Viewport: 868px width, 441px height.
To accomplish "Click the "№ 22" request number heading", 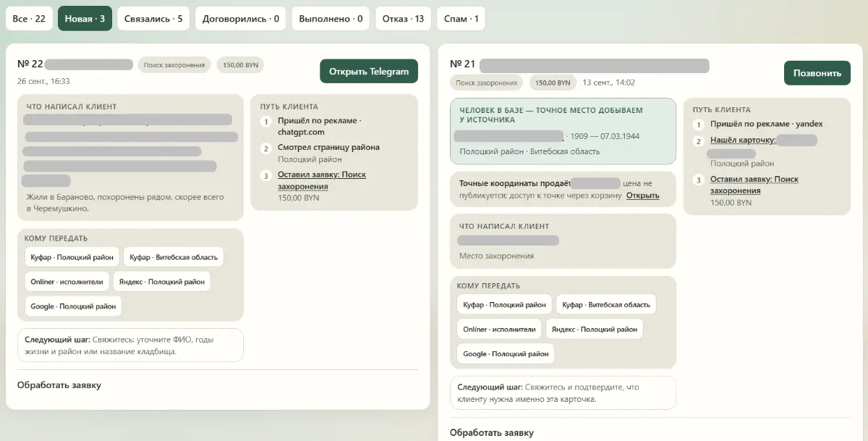I will [30, 64].
